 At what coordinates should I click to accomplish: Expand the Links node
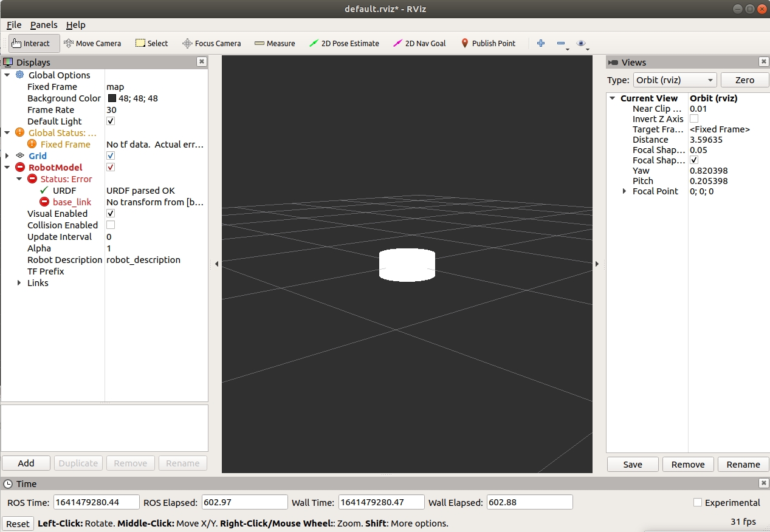click(x=19, y=282)
